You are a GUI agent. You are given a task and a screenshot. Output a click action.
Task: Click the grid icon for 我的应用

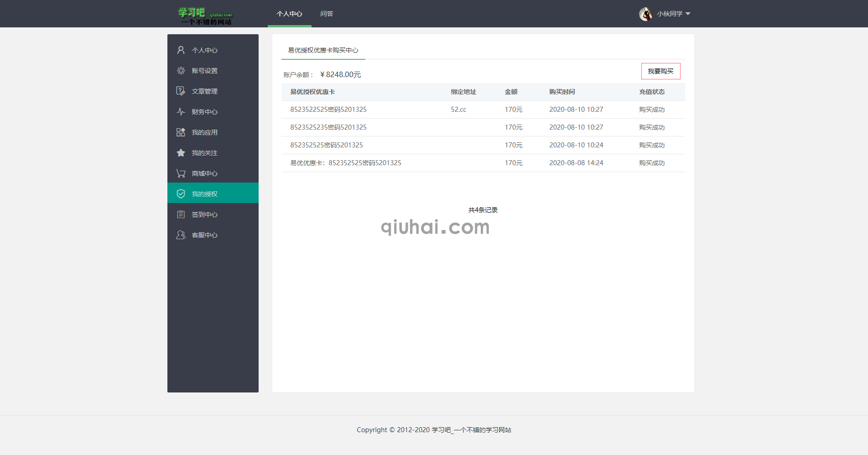pyautogui.click(x=181, y=132)
